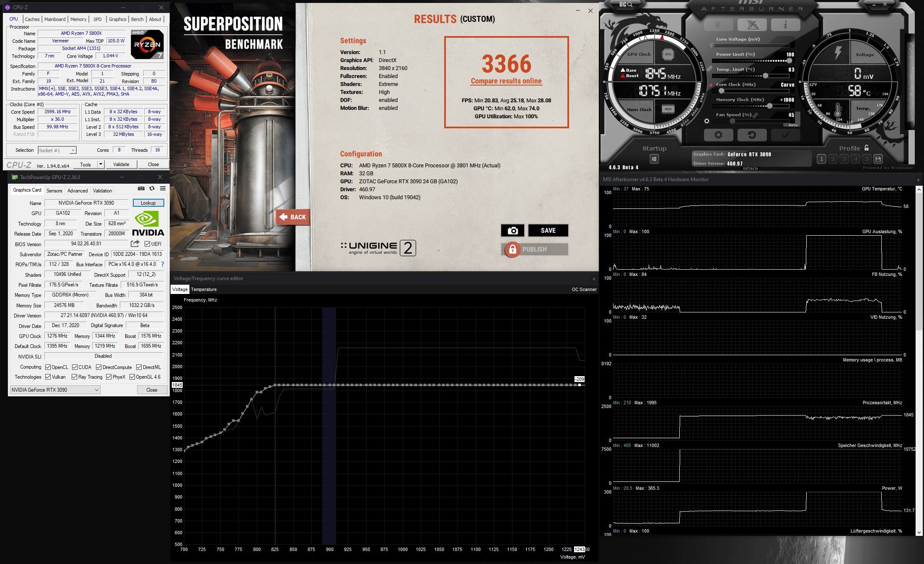Click the PUBLISH lock button in Superposition
The height and width of the screenshot is (564, 924).
(535, 249)
